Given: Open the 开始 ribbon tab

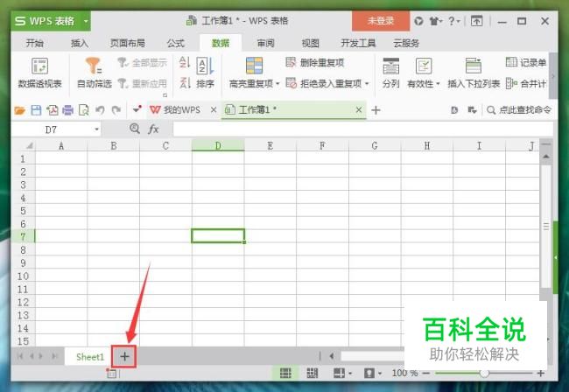Looking at the screenshot, I should (x=35, y=43).
